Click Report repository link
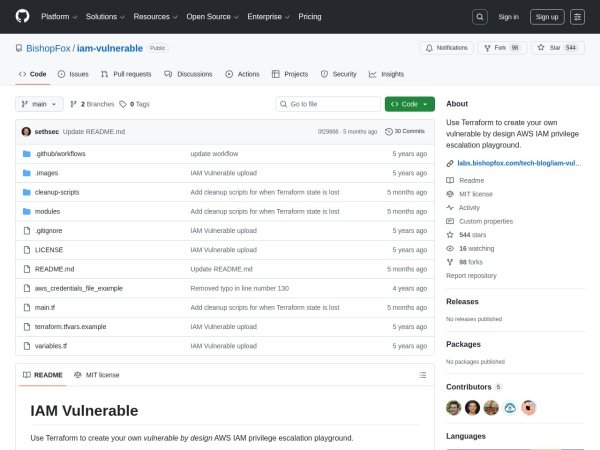Viewport: 600px width, 450px height. click(471, 276)
